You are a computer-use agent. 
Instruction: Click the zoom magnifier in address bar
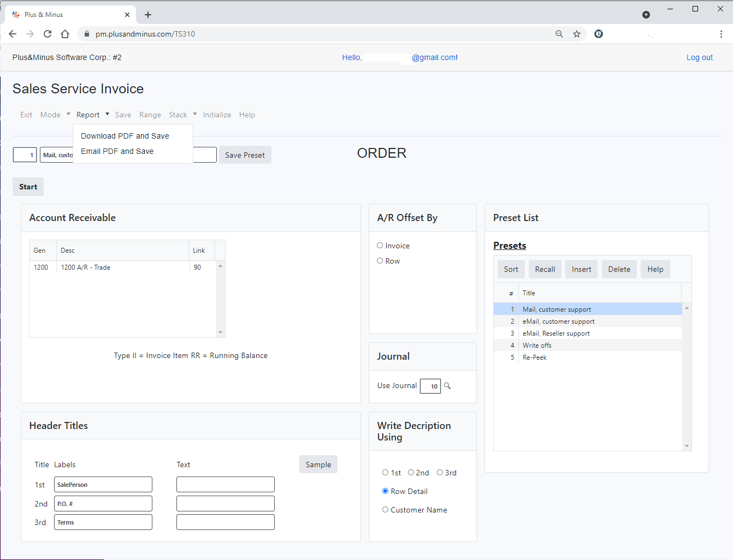(x=559, y=34)
